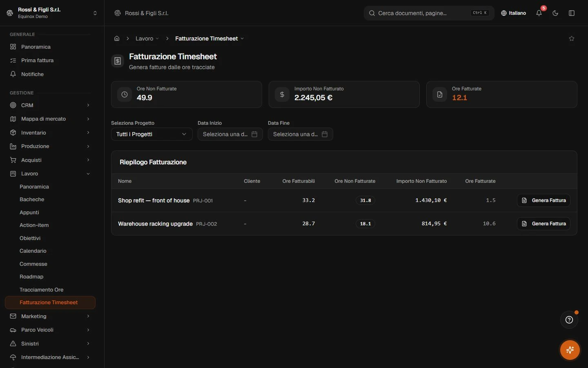Click the Inventario box icon
The height and width of the screenshot is (368, 588).
click(x=13, y=132)
